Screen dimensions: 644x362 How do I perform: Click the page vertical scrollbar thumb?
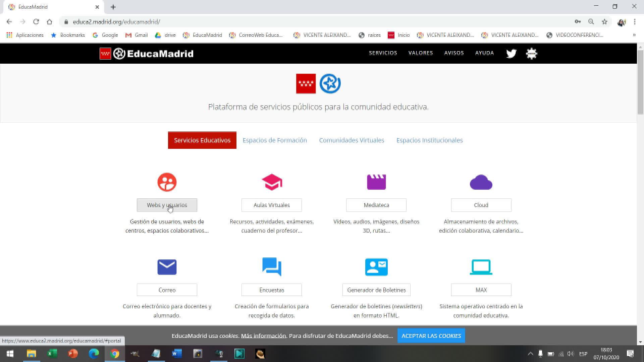tap(640, 82)
